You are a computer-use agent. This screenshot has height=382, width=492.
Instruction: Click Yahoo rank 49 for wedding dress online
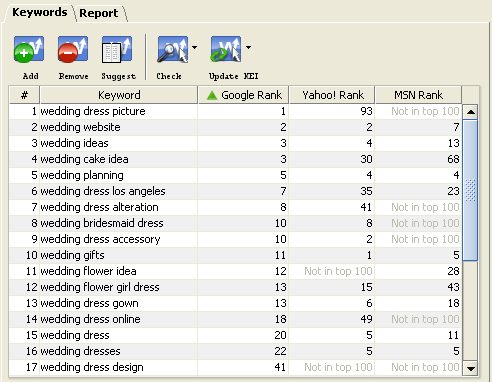pyautogui.click(x=366, y=319)
